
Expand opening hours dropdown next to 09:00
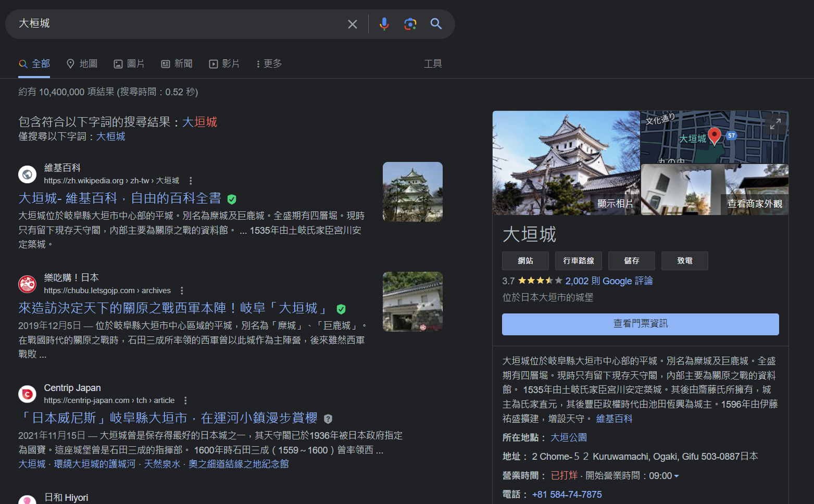click(x=677, y=476)
